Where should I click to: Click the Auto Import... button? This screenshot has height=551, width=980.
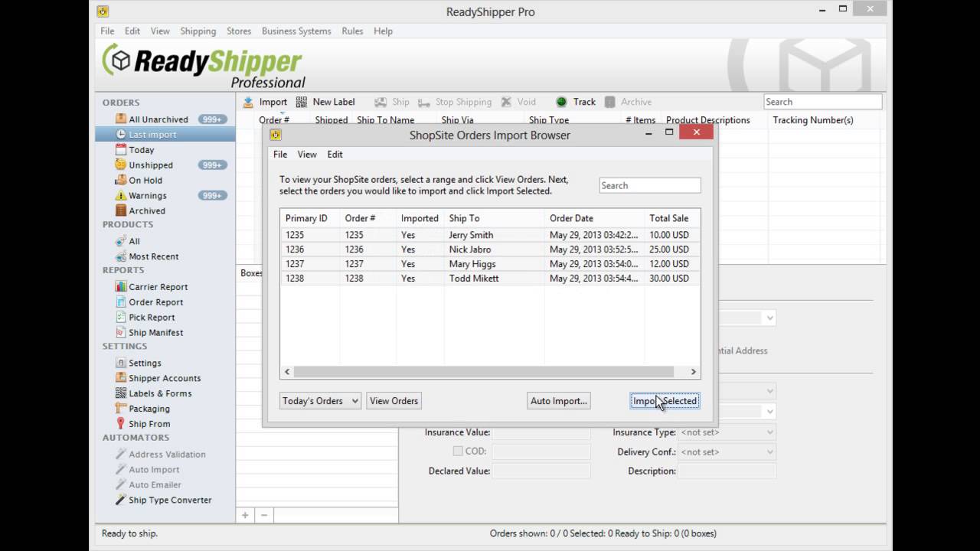click(559, 401)
